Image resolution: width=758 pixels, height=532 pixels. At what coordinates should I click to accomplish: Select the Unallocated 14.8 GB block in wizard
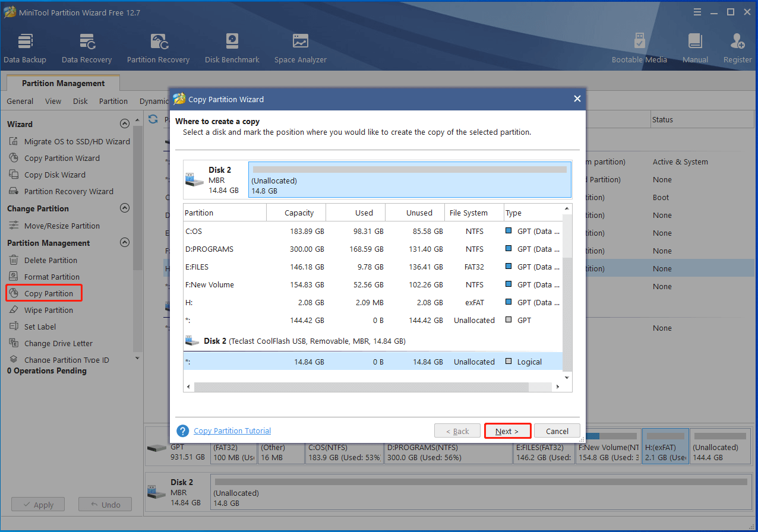(x=410, y=179)
